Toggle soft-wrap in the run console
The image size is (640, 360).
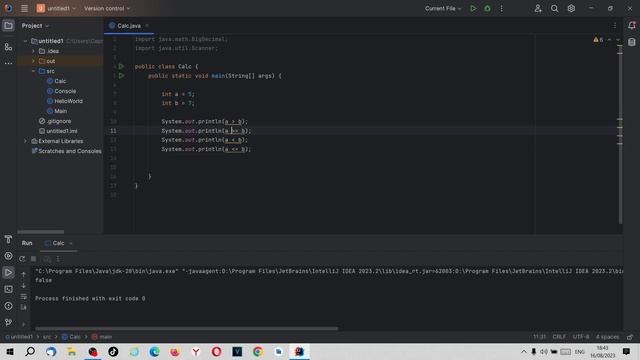[24, 296]
